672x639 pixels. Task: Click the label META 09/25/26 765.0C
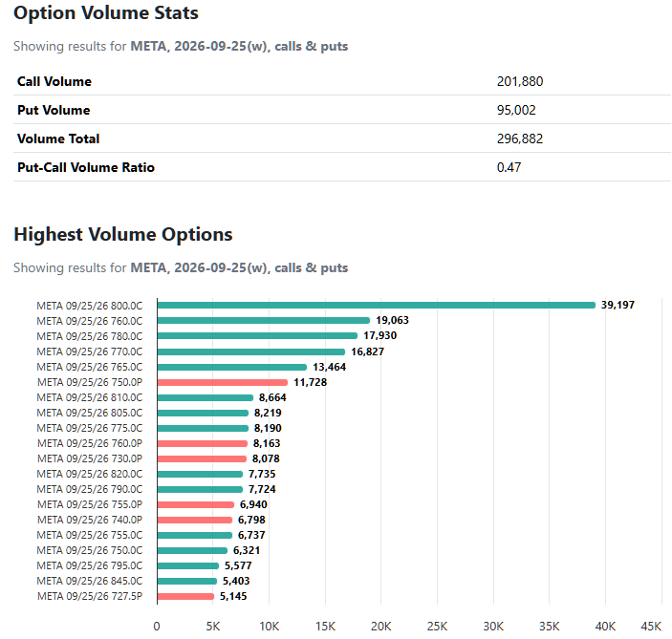click(90, 367)
